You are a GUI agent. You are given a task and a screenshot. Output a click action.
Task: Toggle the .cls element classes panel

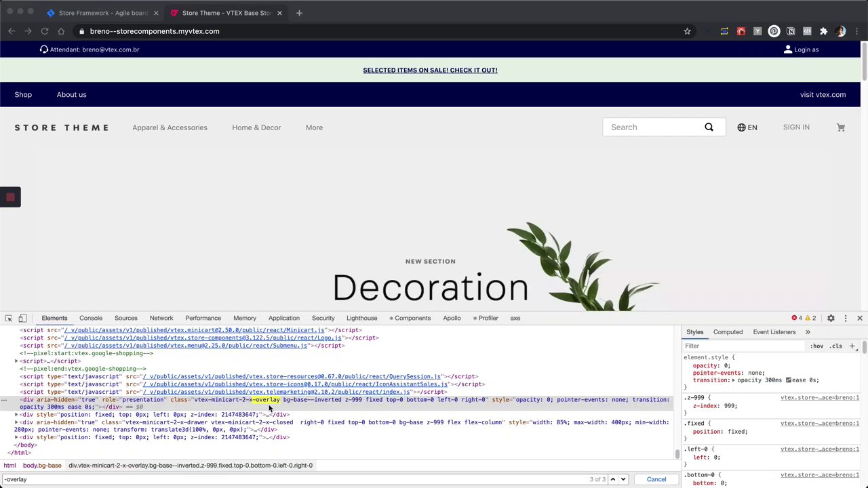[836, 346]
